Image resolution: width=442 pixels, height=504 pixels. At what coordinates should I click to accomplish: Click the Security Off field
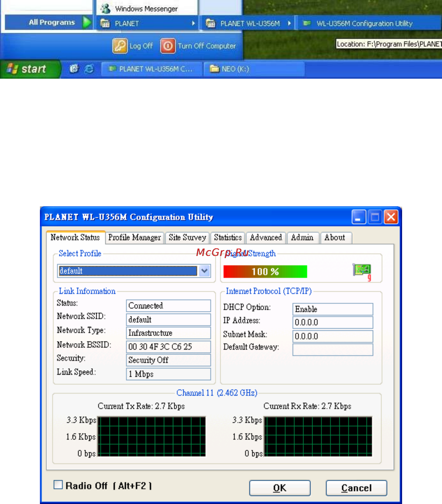coord(168,360)
